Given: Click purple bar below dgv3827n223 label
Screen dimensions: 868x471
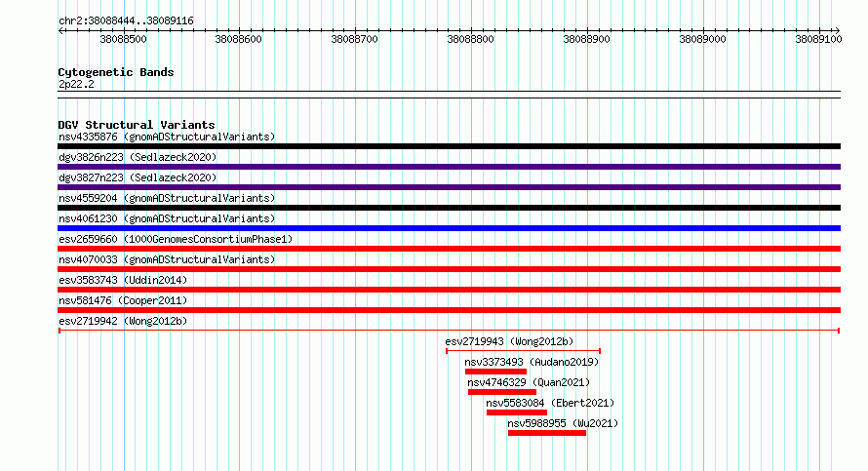Looking at the screenshot, I should click(449, 187).
